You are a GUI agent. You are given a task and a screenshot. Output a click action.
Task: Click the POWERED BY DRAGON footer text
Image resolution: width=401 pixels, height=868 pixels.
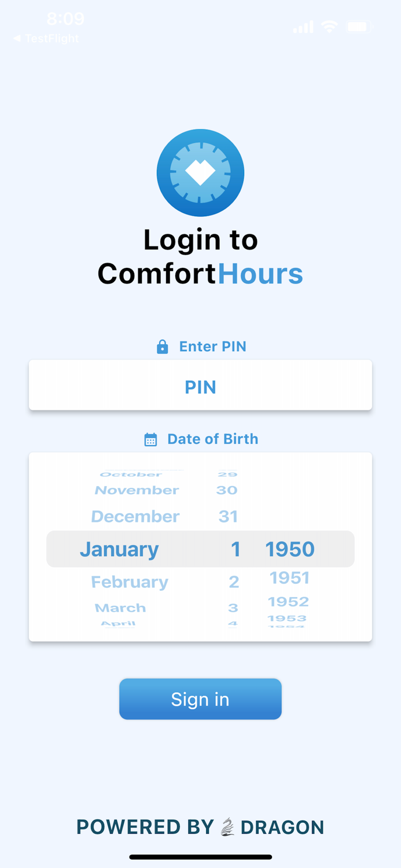200,826
